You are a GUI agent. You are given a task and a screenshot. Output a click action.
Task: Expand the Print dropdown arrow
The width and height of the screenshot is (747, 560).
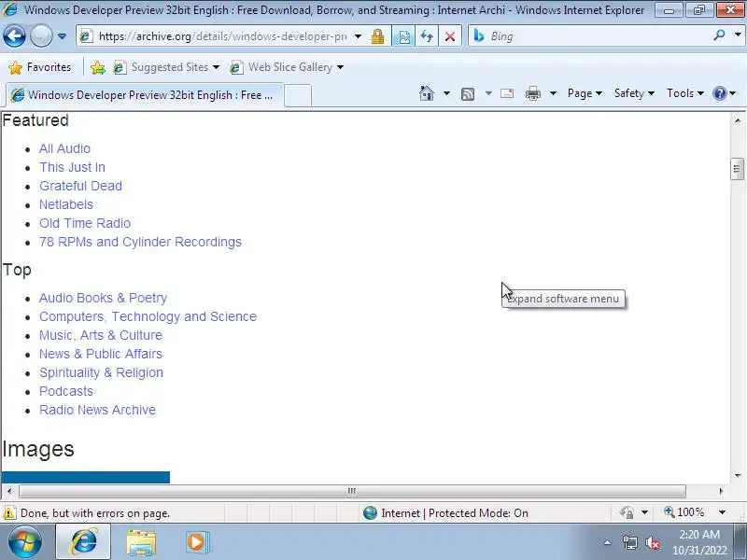click(553, 93)
